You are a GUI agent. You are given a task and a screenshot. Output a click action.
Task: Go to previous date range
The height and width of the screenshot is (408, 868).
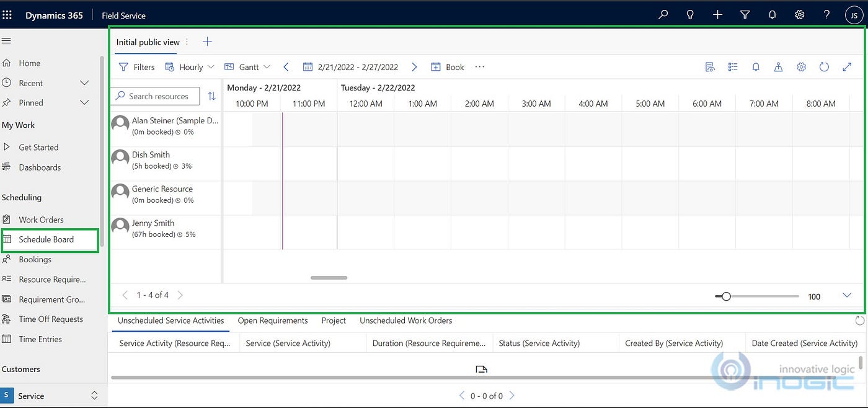click(286, 67)
